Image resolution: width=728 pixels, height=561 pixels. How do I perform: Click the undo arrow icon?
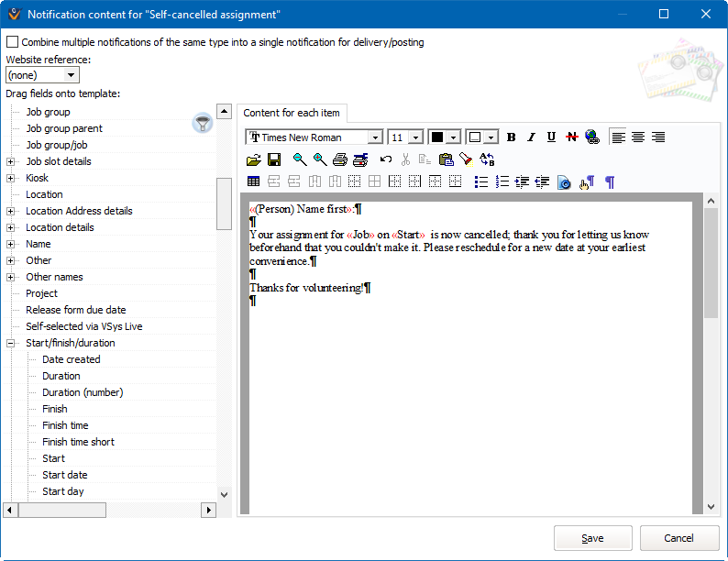[x=386, y=159]
